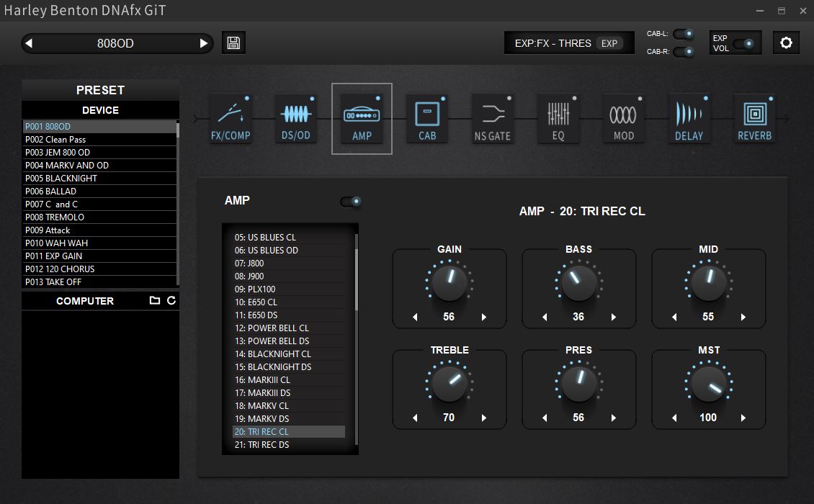Open the FX/COMP effect block
The height and width of the screenshot is (504, 814).
231,120
